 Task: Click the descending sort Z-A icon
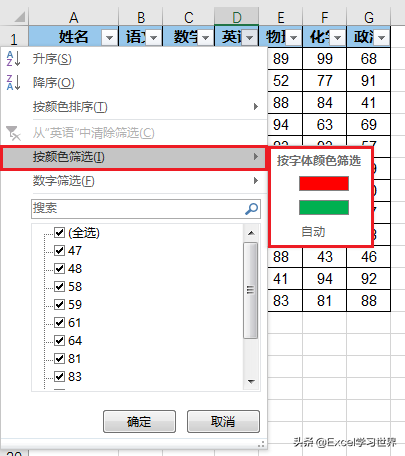[x=13, y=83]
